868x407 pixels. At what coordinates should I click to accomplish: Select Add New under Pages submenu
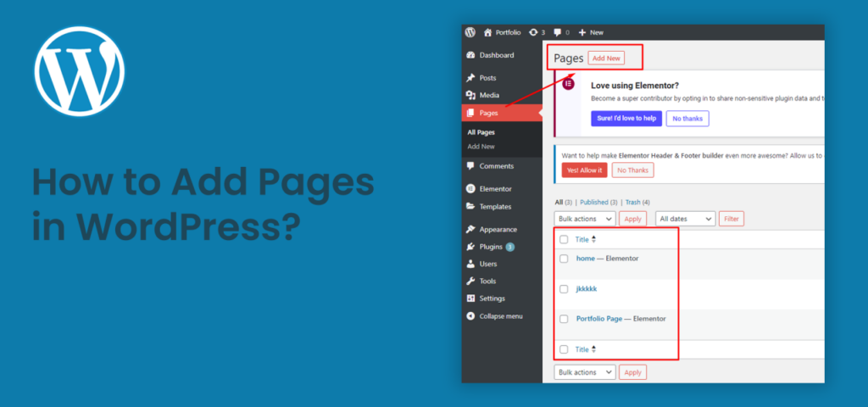(481, 147)
